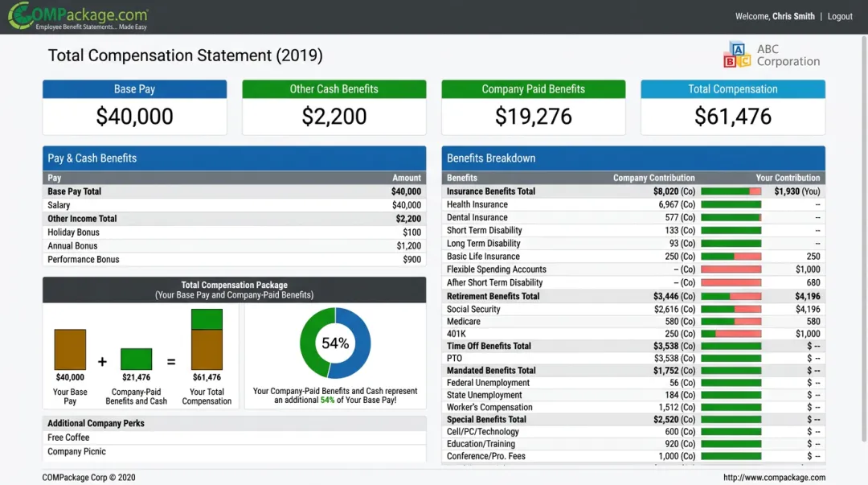The width and height of the screenshot is (868, 485).
Task: Click the green $21,476 benefits bar
Action: 136,360
